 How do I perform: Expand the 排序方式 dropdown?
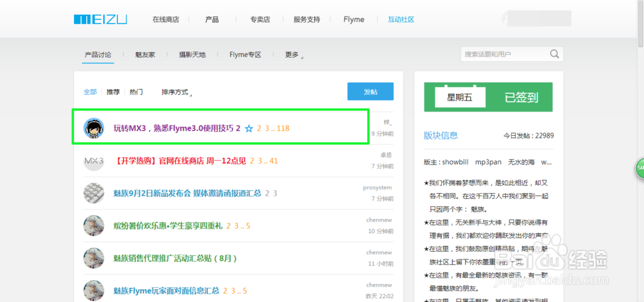pos(176,92)
